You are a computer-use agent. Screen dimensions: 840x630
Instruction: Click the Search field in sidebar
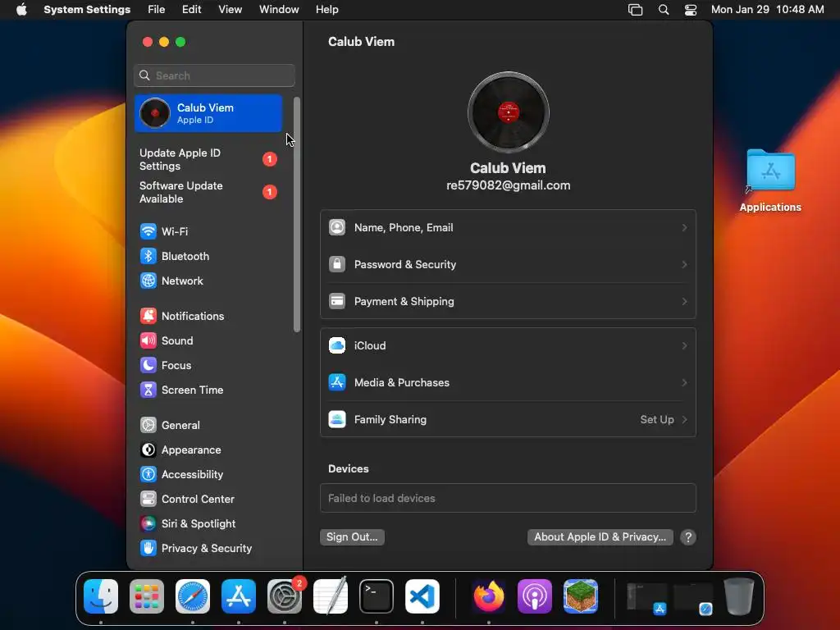pos(214,75)
